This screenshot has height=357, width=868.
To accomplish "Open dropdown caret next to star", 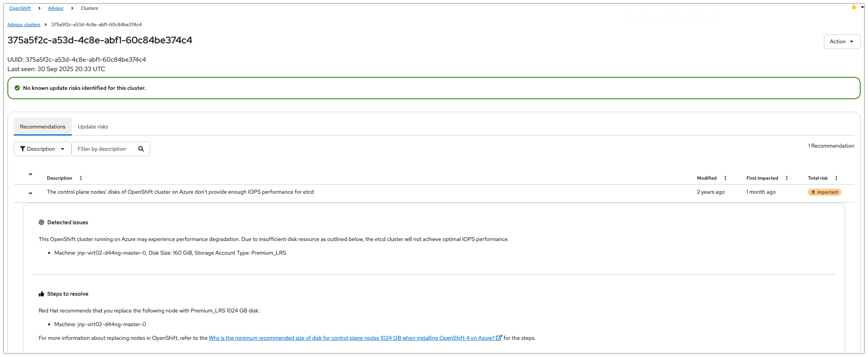I will point(862,7).
